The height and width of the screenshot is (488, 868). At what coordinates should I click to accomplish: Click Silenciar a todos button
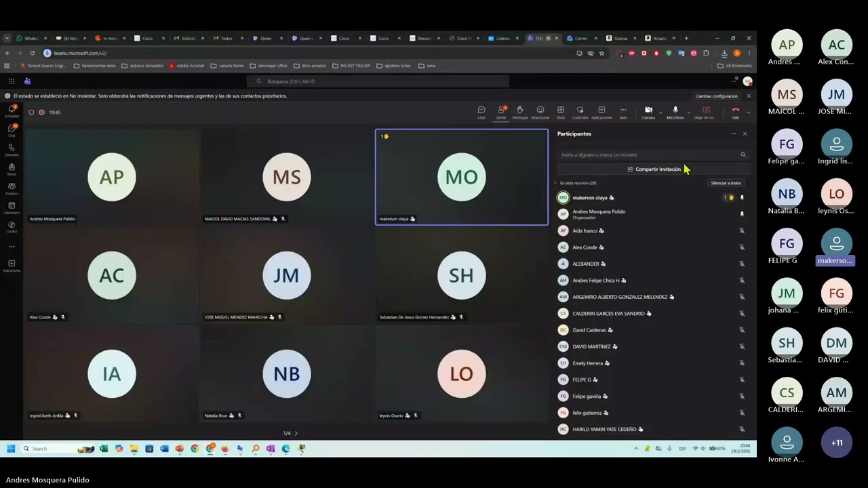(726, 183)
